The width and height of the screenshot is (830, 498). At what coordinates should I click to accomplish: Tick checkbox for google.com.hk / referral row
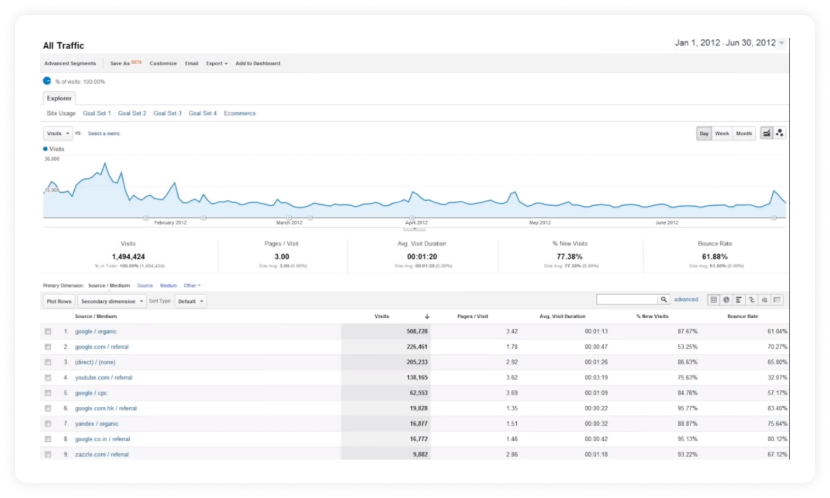coord(48,409)
